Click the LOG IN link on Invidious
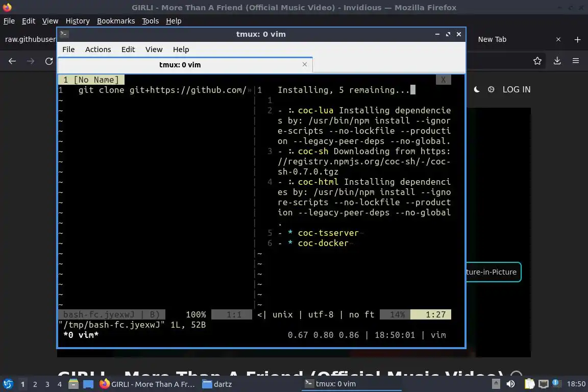Viewport: 588px width, 392px height. click(517, 89)
